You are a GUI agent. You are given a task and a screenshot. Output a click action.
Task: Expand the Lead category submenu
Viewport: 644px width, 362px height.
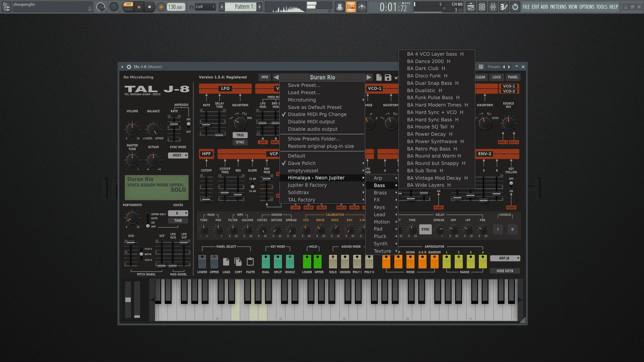coord(382,215)
